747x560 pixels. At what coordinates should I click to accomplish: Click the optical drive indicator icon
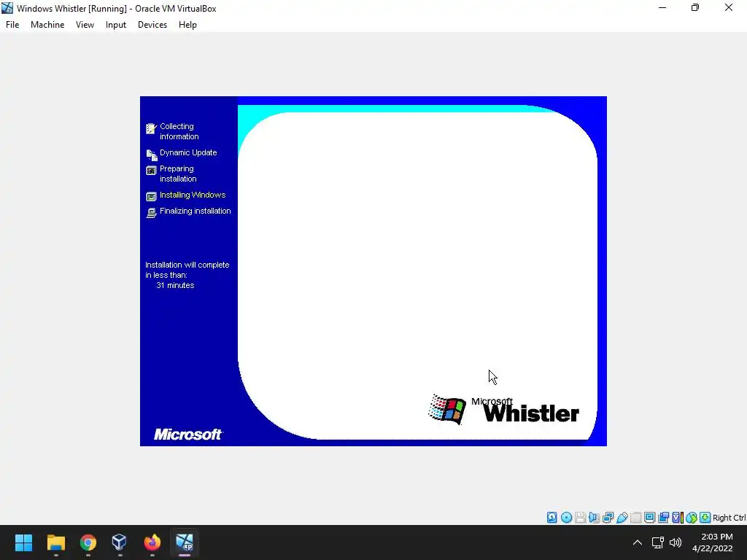[x=566, y=518]
